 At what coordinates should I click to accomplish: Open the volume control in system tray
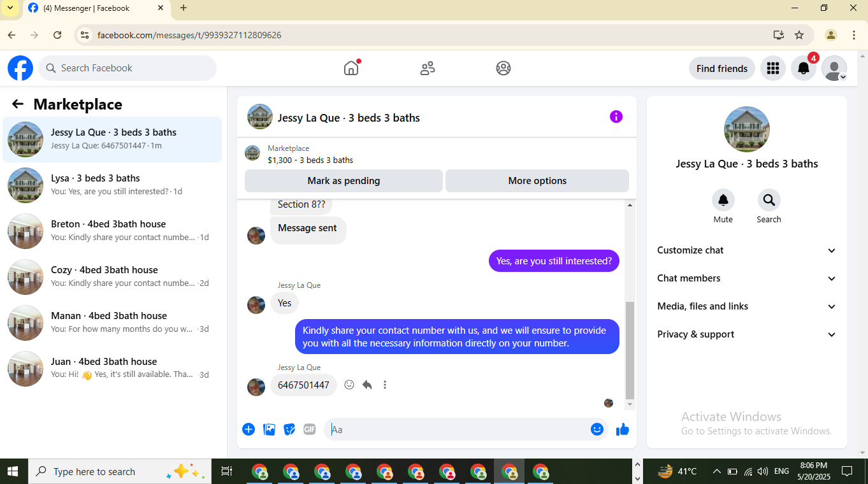click(x=763, y=471)
